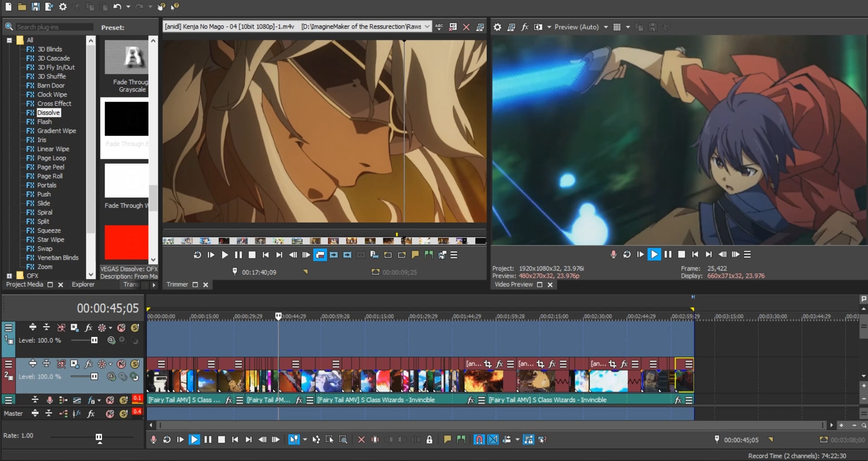Viewport: 868px width, 461px height.
Task: Click Track FX on video track 1
Action: tap(88, 327)
